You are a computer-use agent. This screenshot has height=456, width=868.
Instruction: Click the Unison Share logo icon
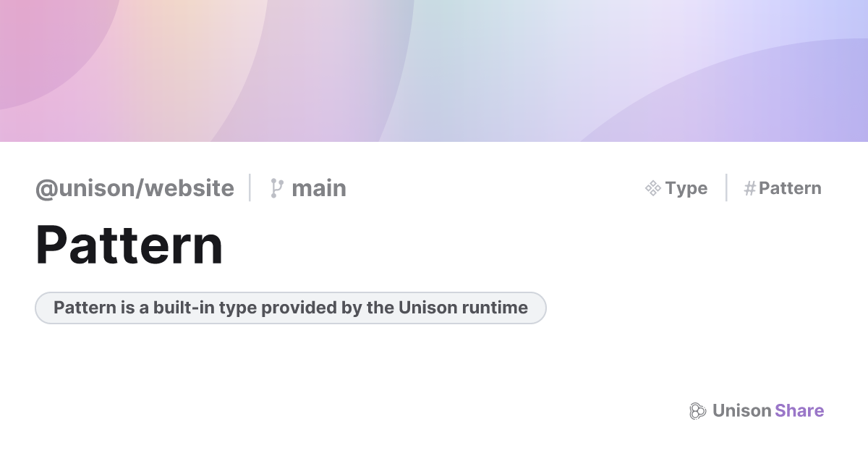click(x=697, y=411)
